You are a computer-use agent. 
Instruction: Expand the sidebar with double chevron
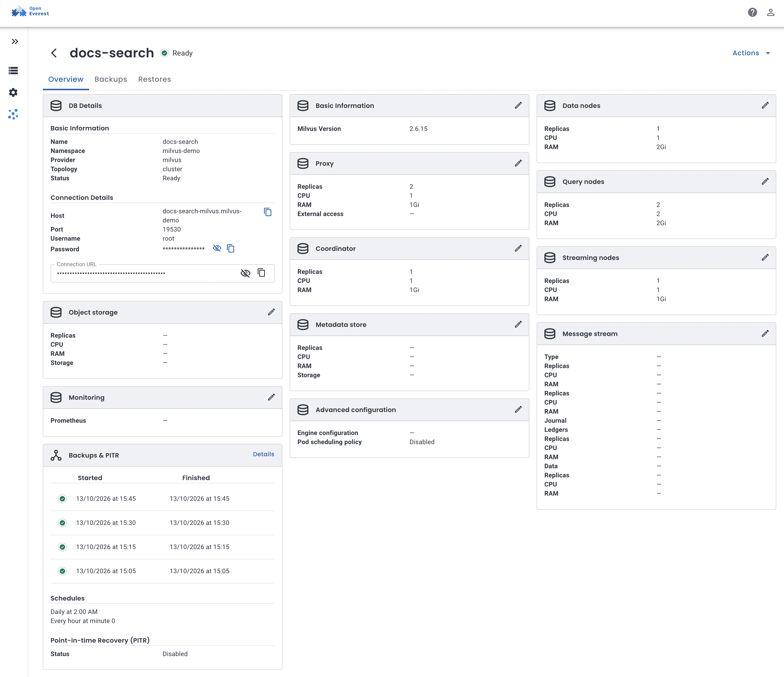coord(15,42)
